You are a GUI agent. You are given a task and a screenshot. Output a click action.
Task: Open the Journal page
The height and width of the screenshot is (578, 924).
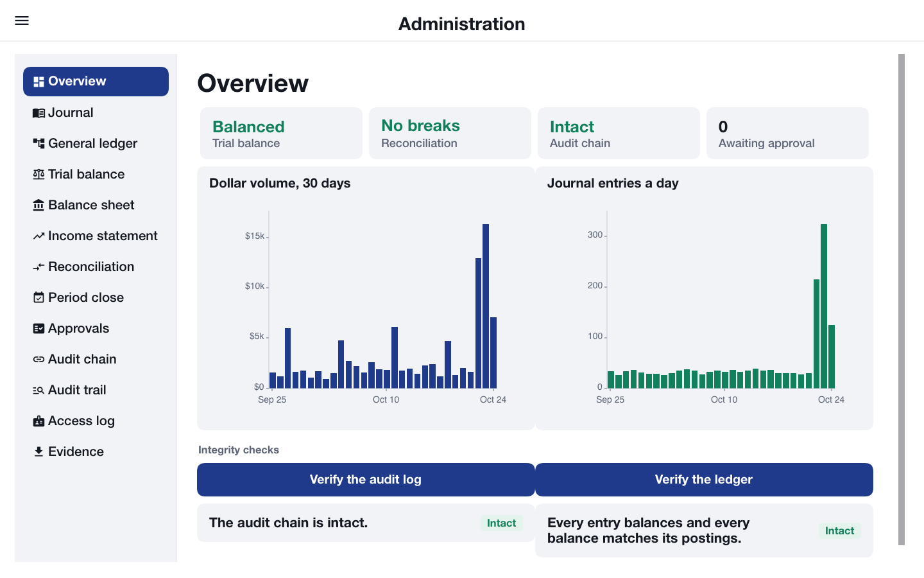[x=96, y=112]
